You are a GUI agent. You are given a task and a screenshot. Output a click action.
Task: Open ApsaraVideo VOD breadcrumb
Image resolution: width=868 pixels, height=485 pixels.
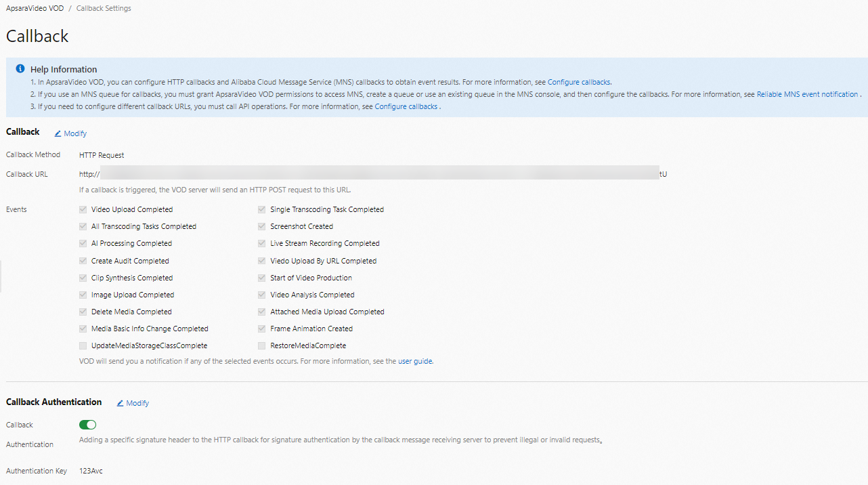[35, 9]
